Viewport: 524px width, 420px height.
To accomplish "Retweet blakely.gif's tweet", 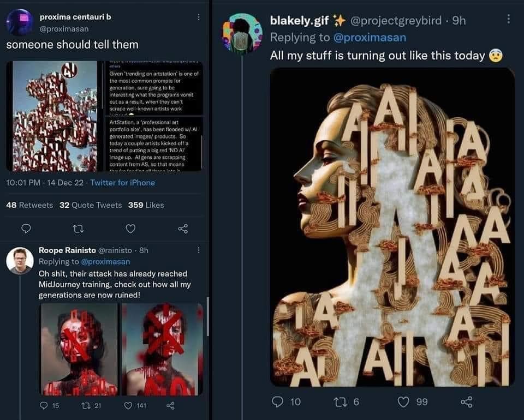I will tap(340, 402).
